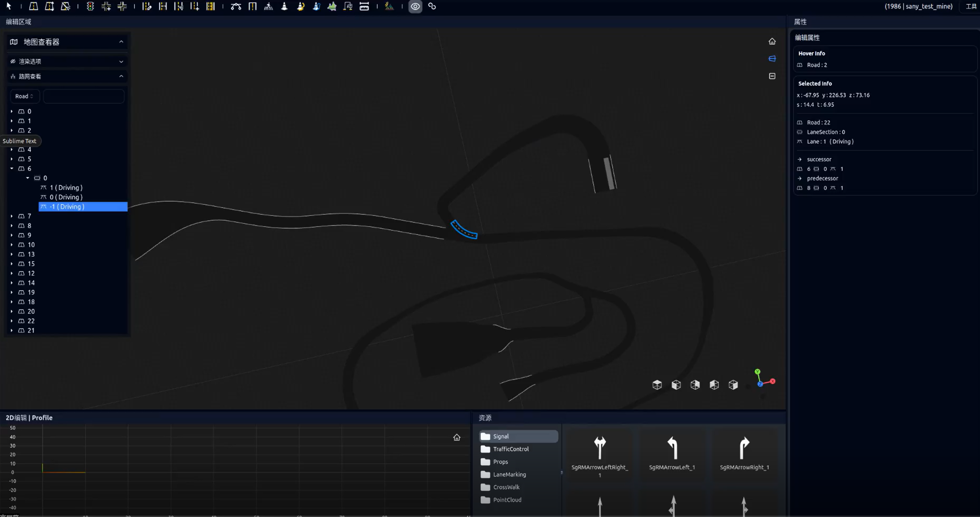Toggle the blue perspective view icon
Screen dimensions: 980x517
772,58
